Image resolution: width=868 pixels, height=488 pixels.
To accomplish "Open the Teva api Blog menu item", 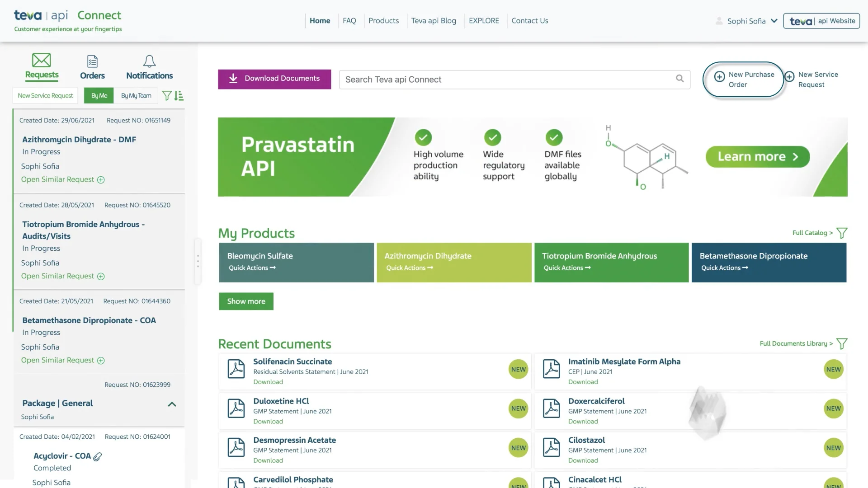I will click(x=434, y=21).
